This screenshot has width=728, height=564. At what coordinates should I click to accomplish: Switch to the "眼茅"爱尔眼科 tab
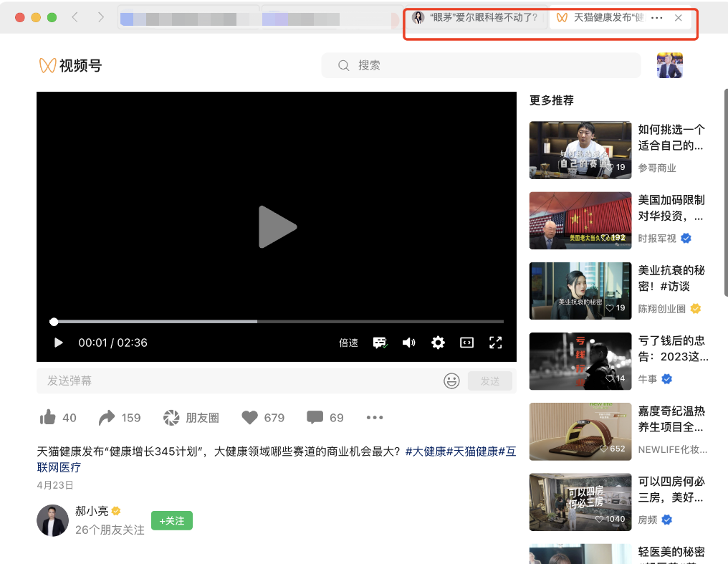pos(475,18)
